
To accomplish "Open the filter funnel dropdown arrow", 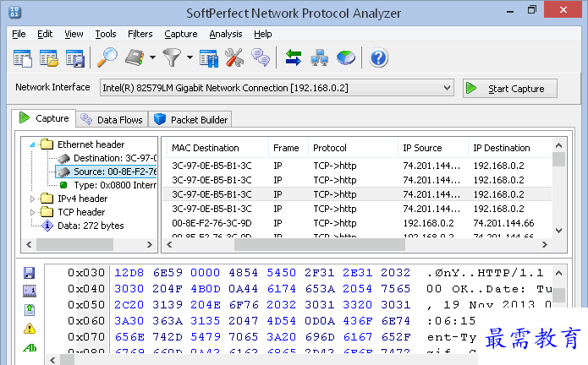I will point(190,57).
